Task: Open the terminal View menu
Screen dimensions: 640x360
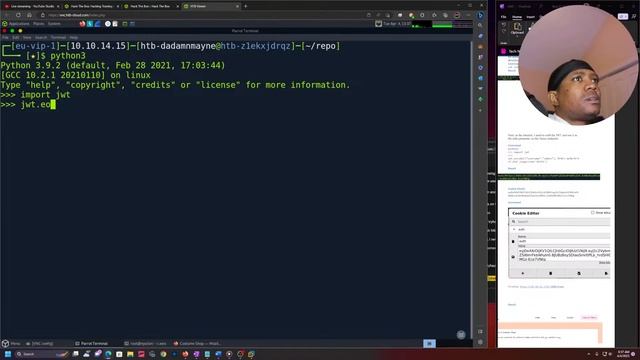Action: (x=27, y=37)
